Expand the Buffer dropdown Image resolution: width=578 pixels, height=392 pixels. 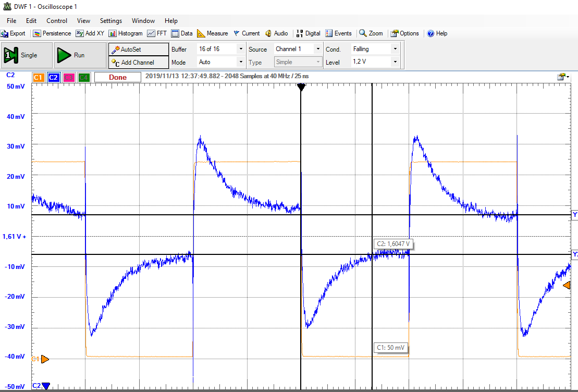pos(240,49)
